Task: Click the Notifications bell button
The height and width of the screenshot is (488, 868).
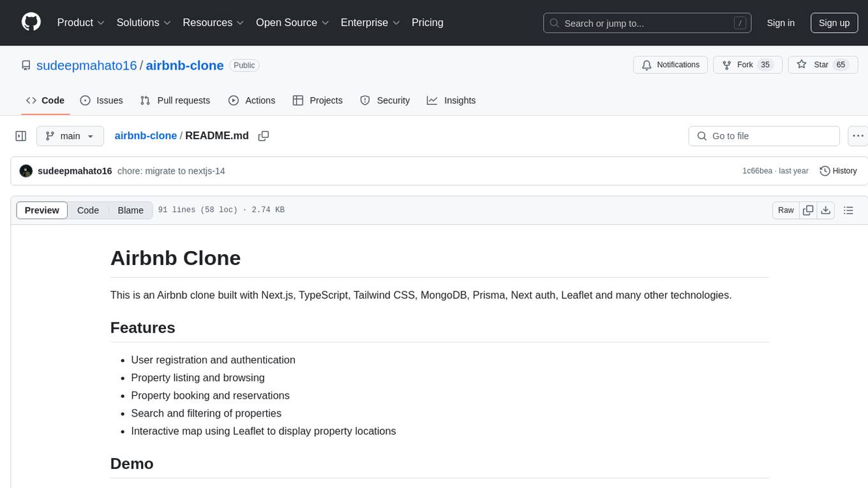Action: click(671, 65)
